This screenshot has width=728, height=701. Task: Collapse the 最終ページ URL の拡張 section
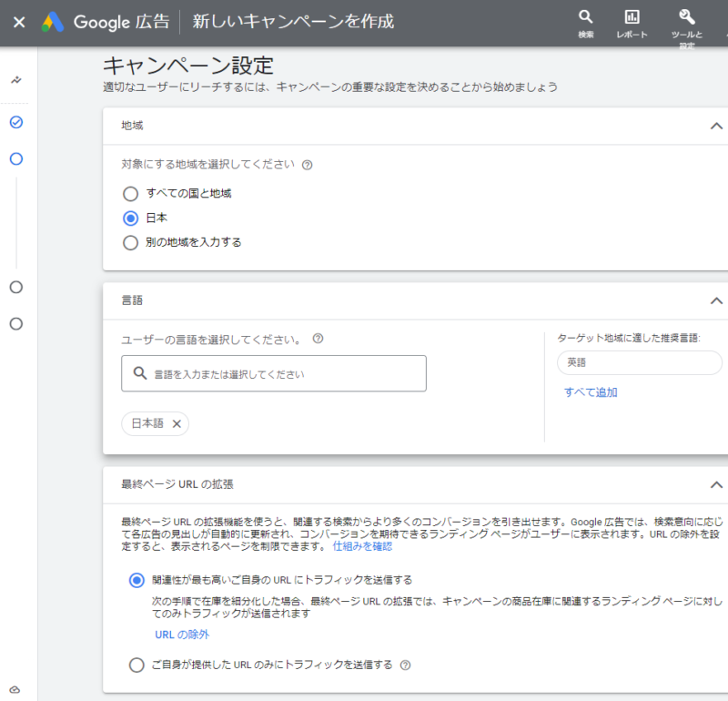pos(716,485)
